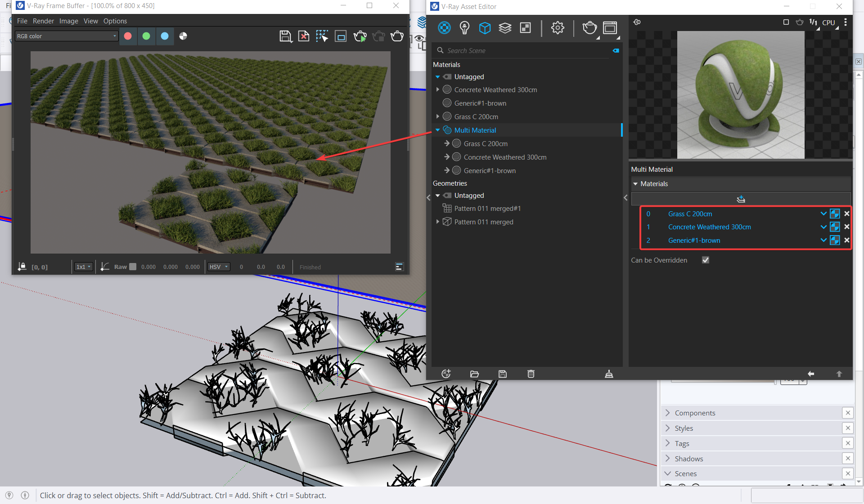Toggle preview teapot render icon
The height and width of the screenshot is (504, 864).
[800, 22]
